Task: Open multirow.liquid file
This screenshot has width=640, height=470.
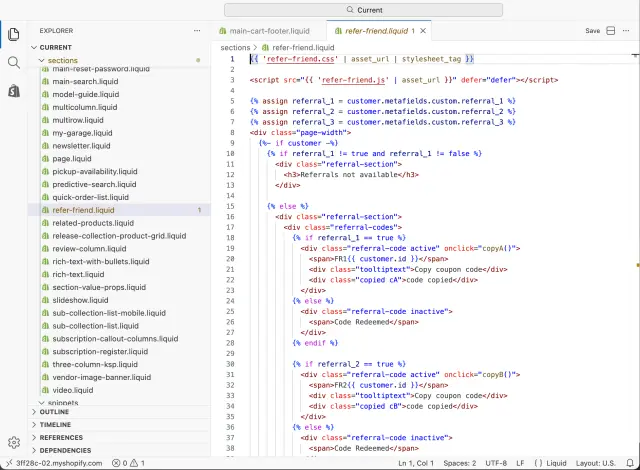Action: (x=78, y=120)
